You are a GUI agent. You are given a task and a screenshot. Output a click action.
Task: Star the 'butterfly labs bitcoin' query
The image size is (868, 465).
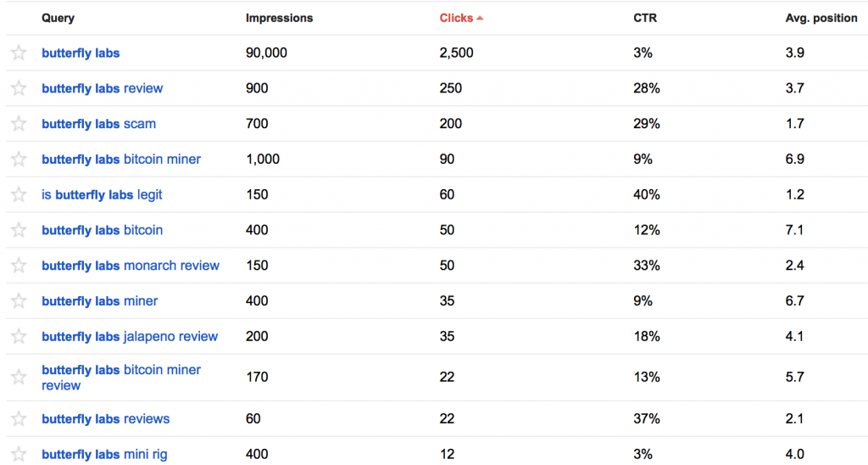point(19,231)
